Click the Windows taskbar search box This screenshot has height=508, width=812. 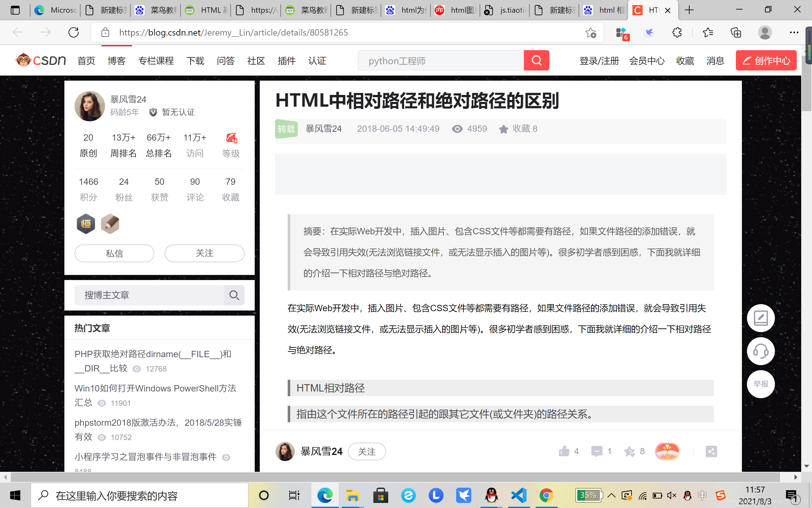[140, 496]
